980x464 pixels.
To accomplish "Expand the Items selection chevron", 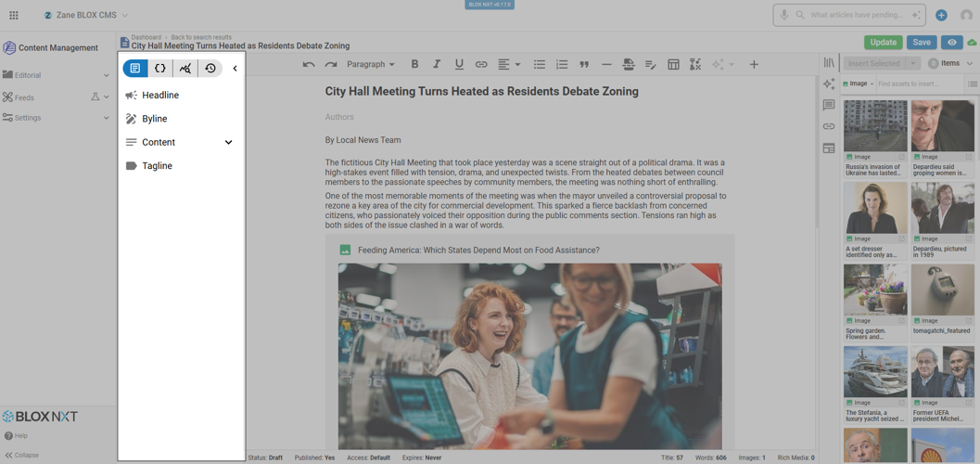I will click(x=970, y=63).
